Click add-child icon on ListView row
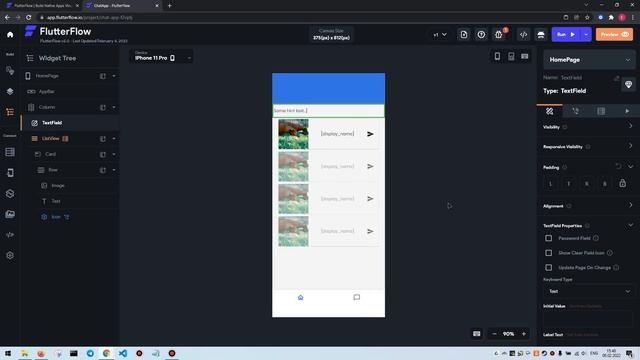Image resolution: width=640 pixels, height=360 pixels. pyautogui.click(x=103, y=139)
